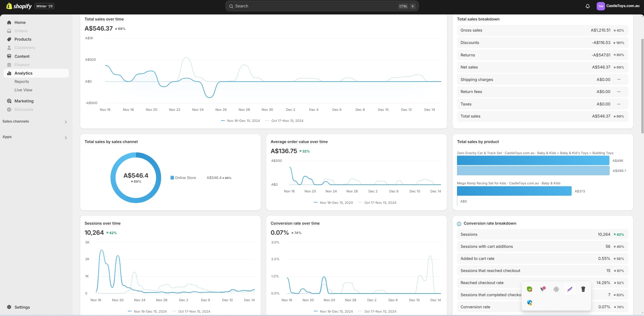Click the Total sales over time title
644x316 pixels.
pyautogui.click(x=104, y=19)
